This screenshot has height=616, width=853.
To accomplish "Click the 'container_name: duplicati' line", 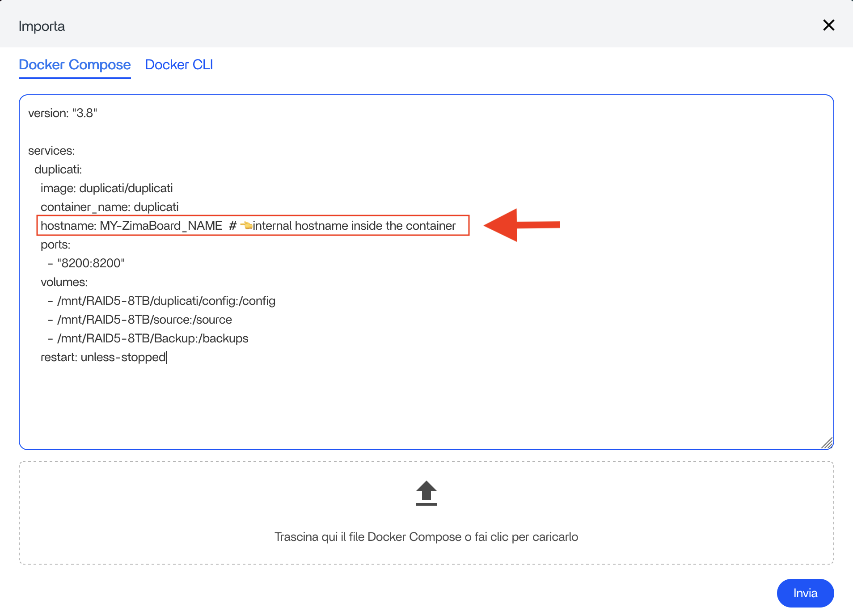I will (110, 207).
